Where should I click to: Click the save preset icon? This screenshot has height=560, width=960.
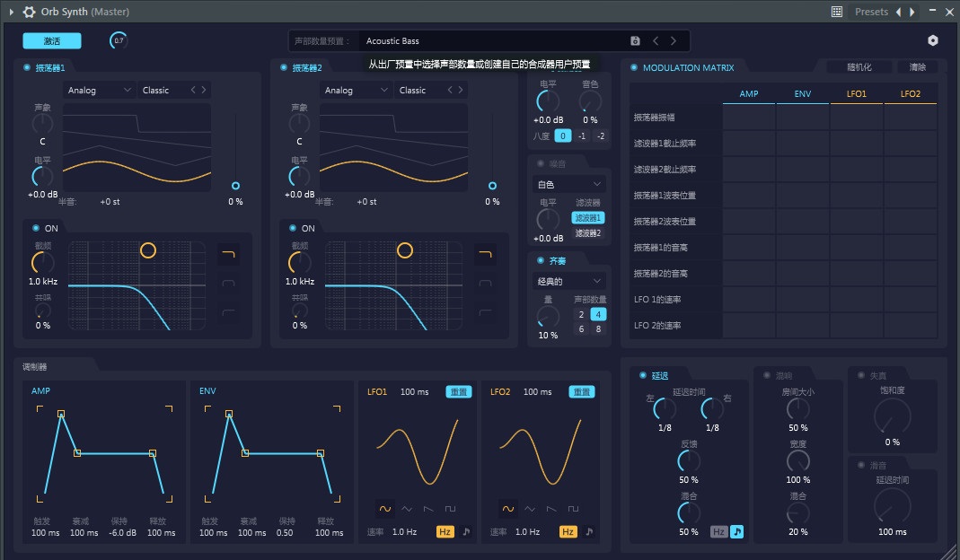click(x=635, y=40)
